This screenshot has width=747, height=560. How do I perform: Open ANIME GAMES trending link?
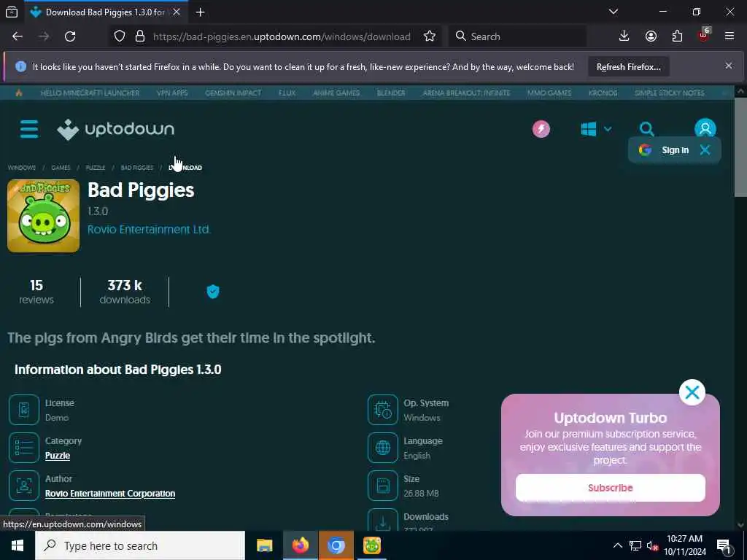[x=336, y=93]
